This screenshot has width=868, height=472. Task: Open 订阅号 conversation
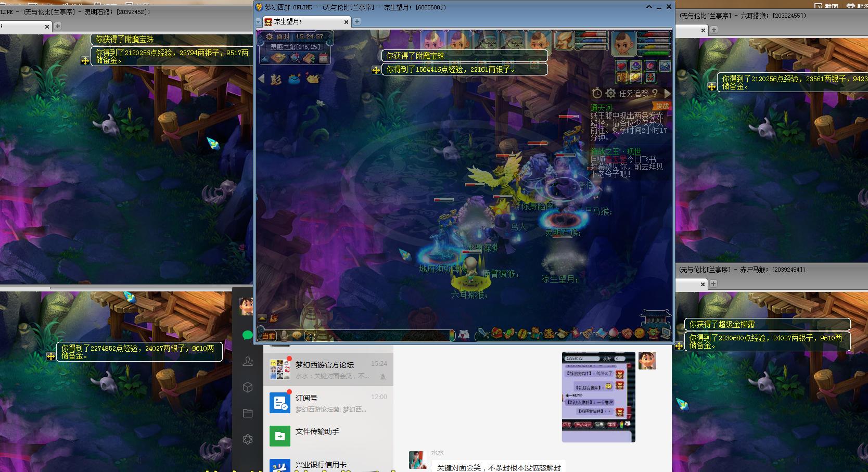click(x=328, y=403)
